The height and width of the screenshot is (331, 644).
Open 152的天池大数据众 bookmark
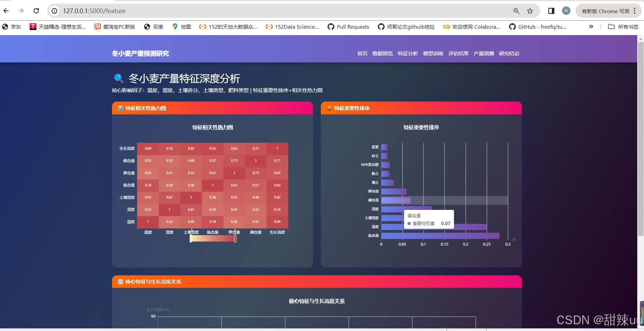[228, 27]
